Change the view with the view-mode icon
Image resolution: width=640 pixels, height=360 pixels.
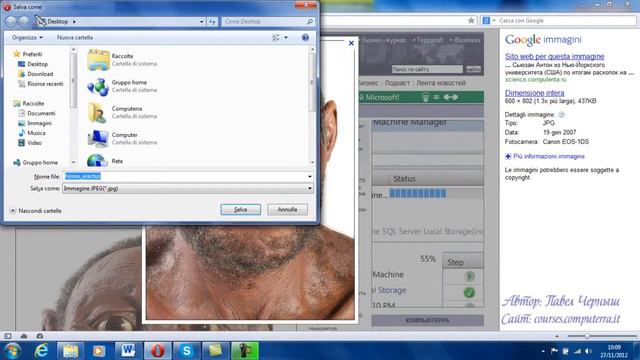[x=276, y=38]
